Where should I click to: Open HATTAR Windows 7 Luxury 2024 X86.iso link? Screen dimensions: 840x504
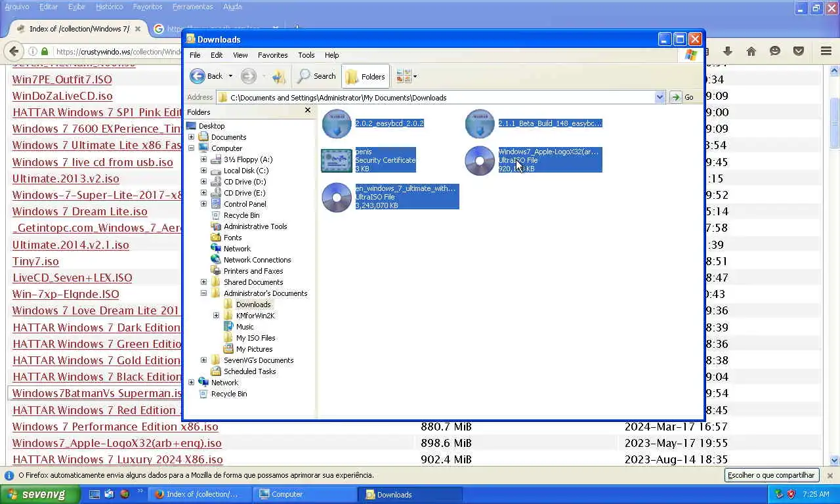pyautogui.click(x=117, y=460)
